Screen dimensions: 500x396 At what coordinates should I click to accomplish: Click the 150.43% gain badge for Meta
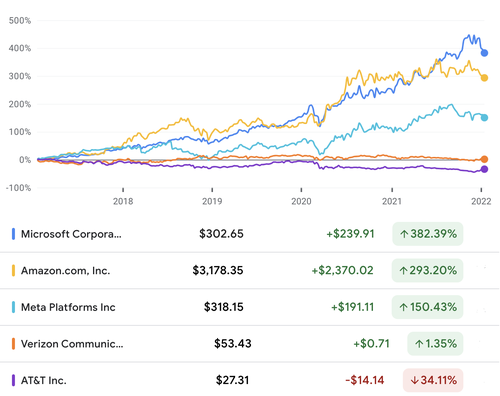point(427,307)
